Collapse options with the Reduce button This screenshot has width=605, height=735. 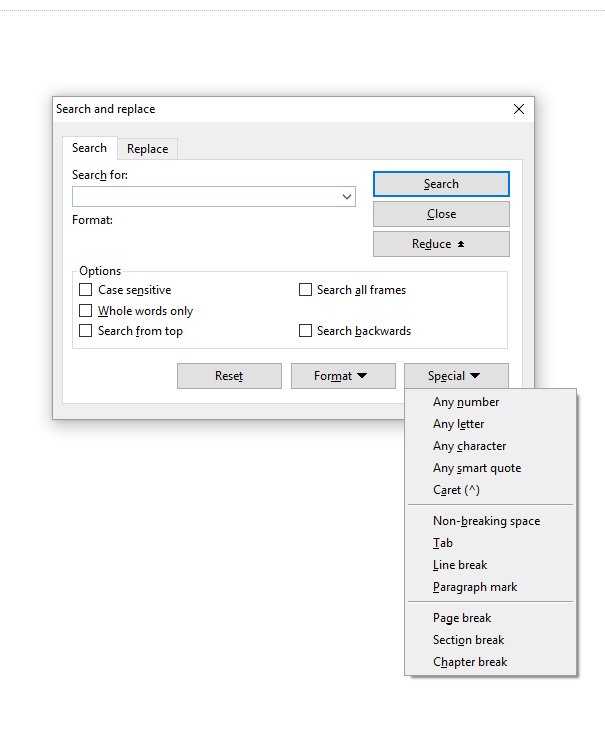(441, 244)
